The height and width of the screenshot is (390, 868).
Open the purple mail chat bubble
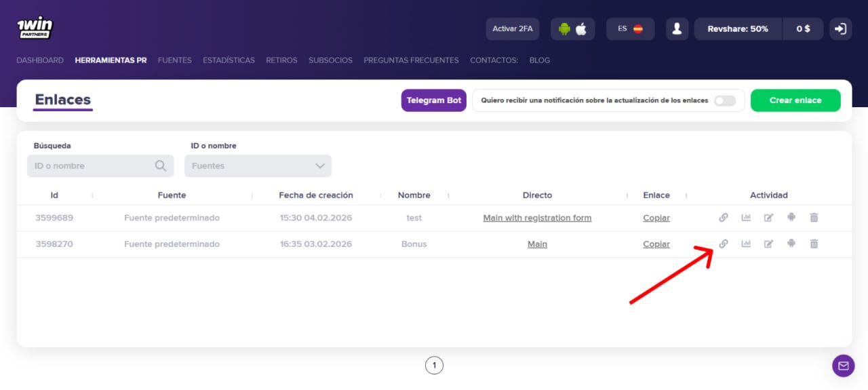tap(843, 366)
